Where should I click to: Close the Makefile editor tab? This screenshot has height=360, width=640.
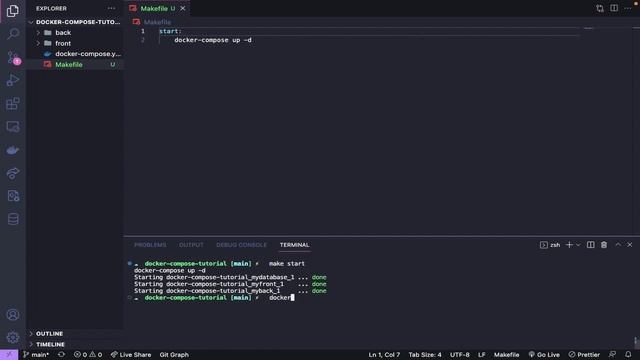[182, 8]
